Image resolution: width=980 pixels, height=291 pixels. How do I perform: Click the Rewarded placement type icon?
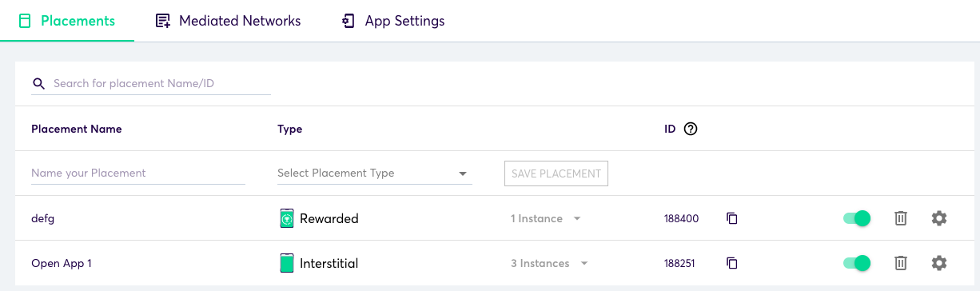[287, 218]
